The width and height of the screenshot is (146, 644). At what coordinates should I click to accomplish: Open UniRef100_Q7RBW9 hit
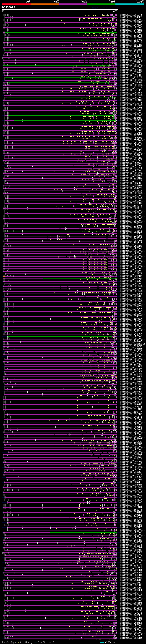point(131,203)
